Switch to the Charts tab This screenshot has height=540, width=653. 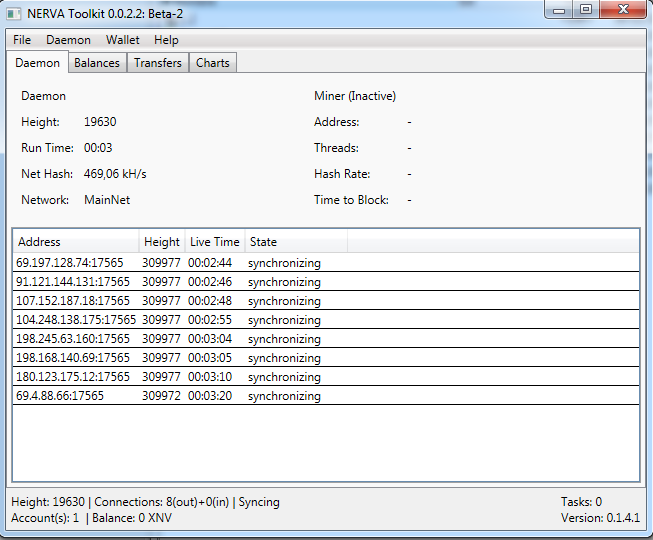pyautogui.click(x=213, y=63)
